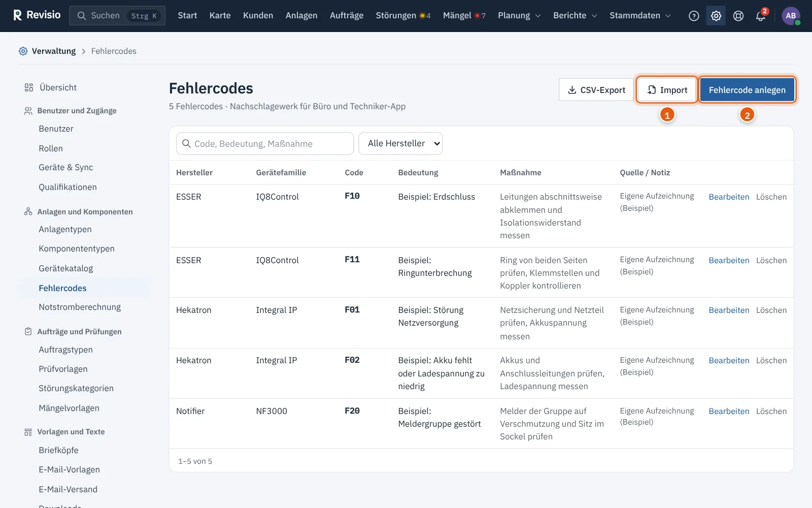812x508 pixels.
Task: Go to Mängel in top navigation
Action: (x=464, y=16)
